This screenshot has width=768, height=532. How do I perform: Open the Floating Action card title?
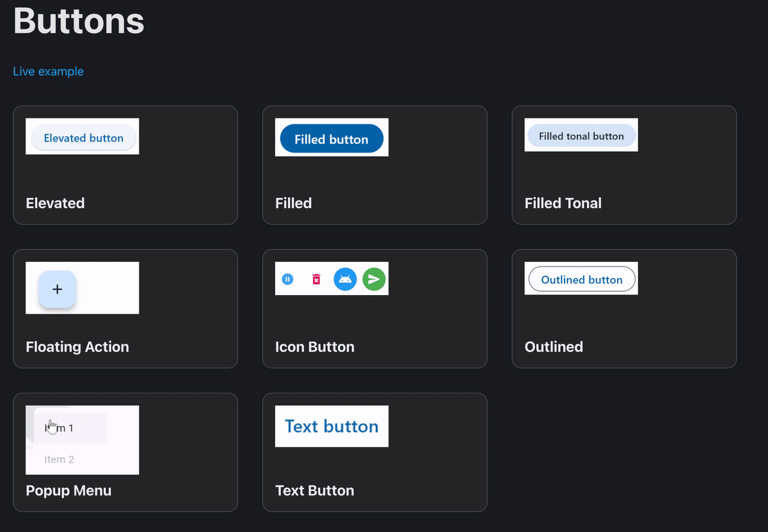[77, 346]
